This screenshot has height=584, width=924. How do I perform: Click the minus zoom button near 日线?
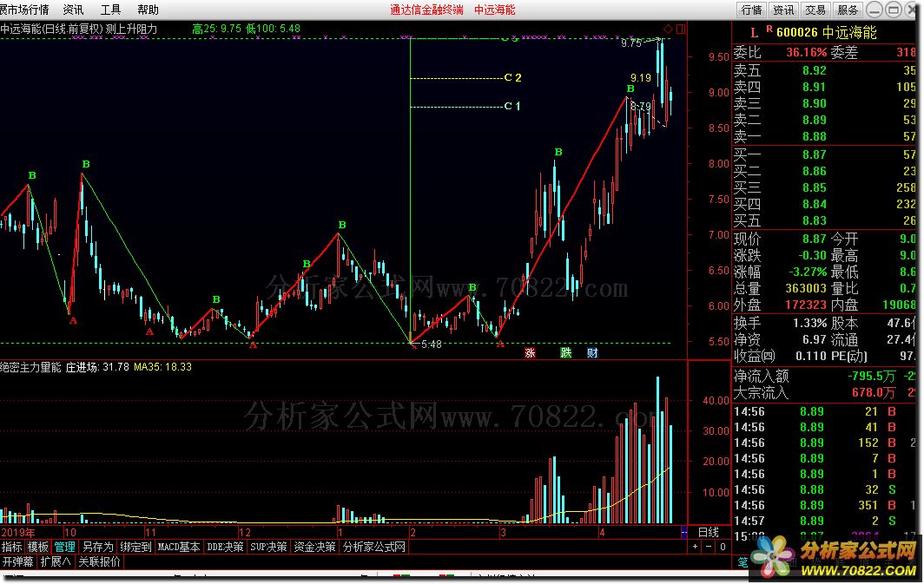[709, 547]
